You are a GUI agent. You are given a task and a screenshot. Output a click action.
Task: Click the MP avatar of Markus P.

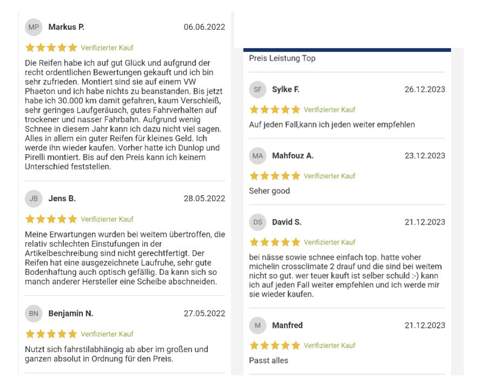click(33, 27)
